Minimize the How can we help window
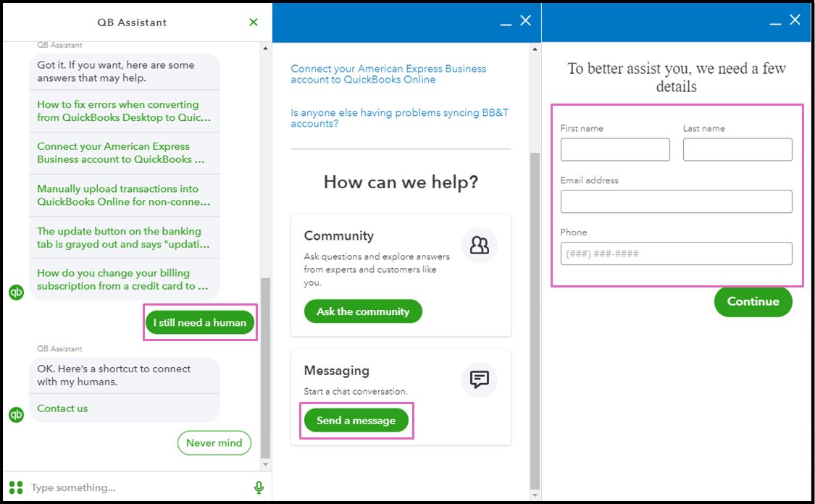Screen dimensions: 815x504 (x=506, y=25)
